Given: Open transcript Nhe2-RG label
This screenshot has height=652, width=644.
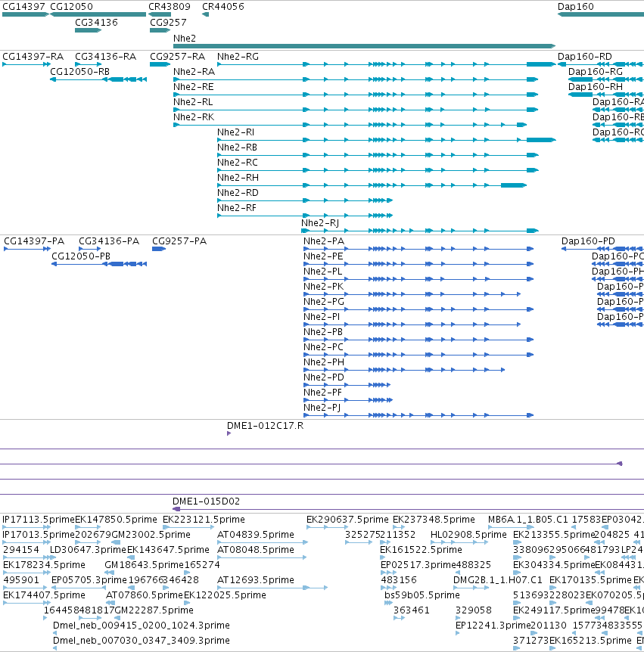Looking at the screenshot, I should coord(238,57).
